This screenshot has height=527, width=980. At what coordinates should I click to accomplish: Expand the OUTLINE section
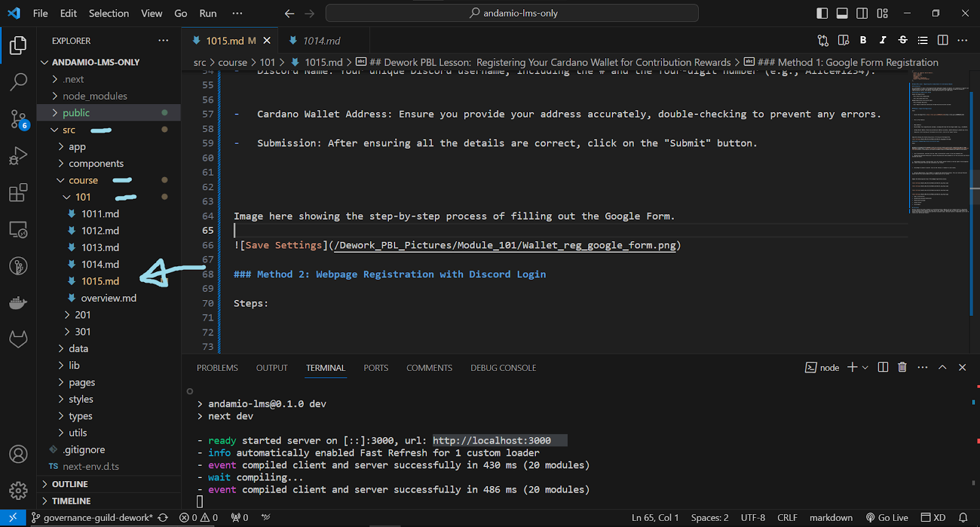pyautogui.click(x=70, y=484)
